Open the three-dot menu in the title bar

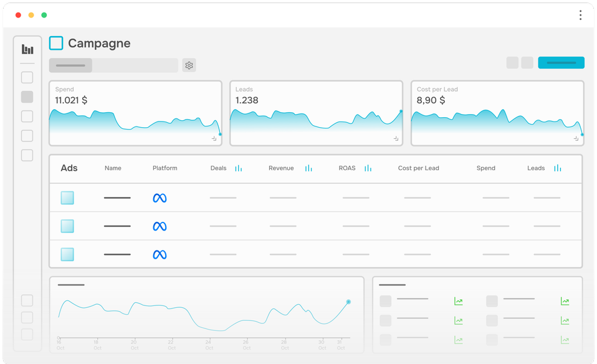coord(580,14)
